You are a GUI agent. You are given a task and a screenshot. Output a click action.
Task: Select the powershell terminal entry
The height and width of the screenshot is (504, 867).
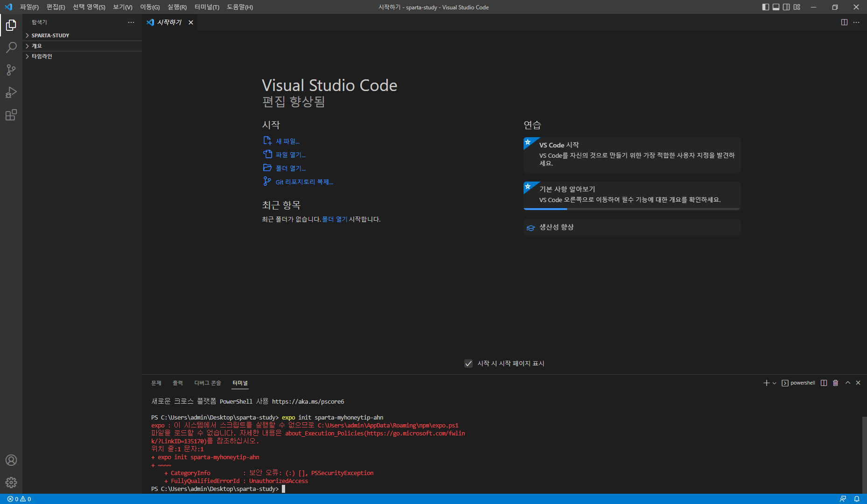point(798,383)
